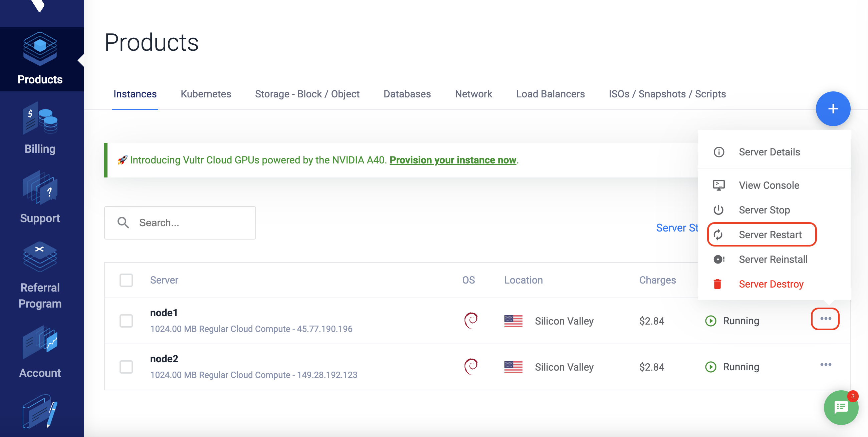Switch to the Instances tab
The width and height of the screenshot is (868, 437).
[135, 94]
